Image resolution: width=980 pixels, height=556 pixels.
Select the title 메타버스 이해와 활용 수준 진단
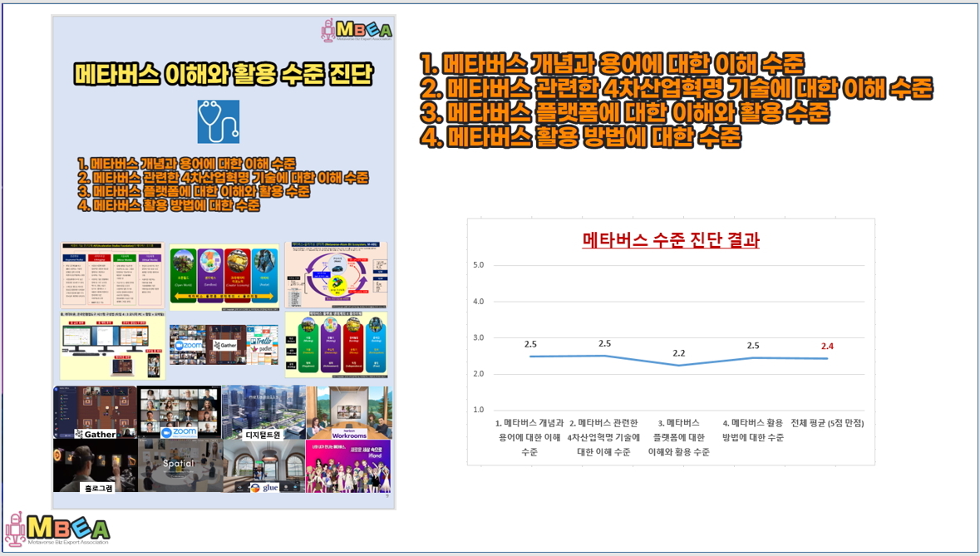(224, 74)
